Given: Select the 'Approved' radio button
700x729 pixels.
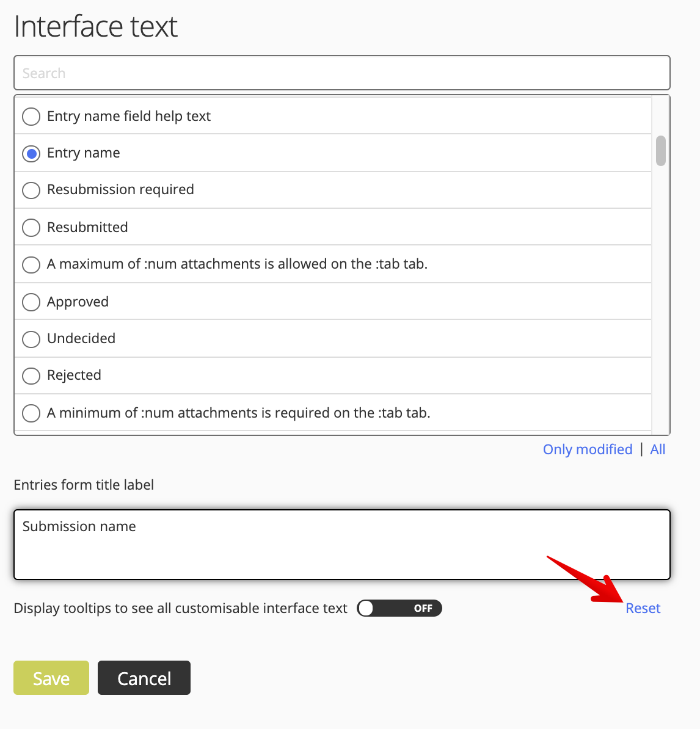Looking at the screenshot, I should [x=31, y=302].
